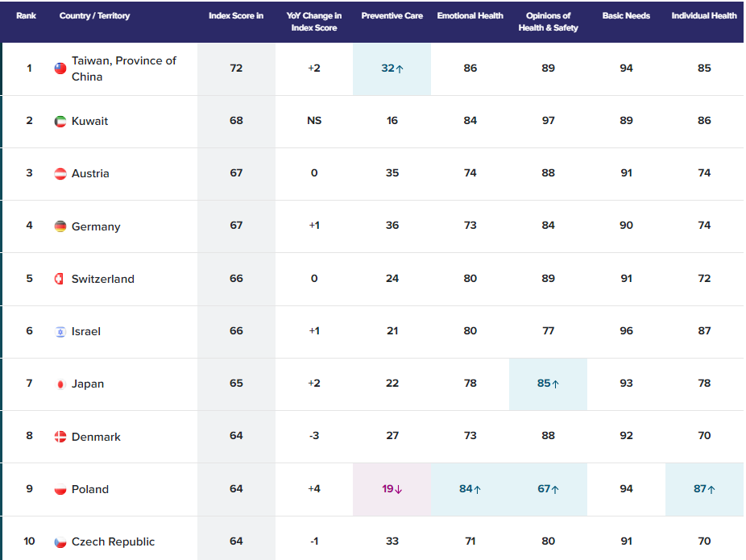746x560 pixels.
Task: Click the Israel flag icon
Action: [60, 331]
